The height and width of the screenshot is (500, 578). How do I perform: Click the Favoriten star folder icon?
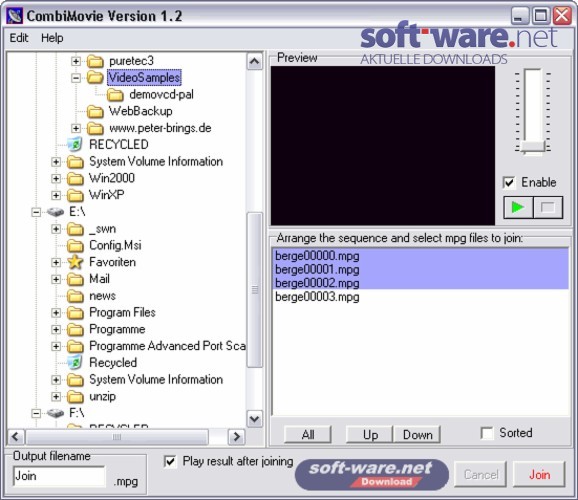click(75, 262)
